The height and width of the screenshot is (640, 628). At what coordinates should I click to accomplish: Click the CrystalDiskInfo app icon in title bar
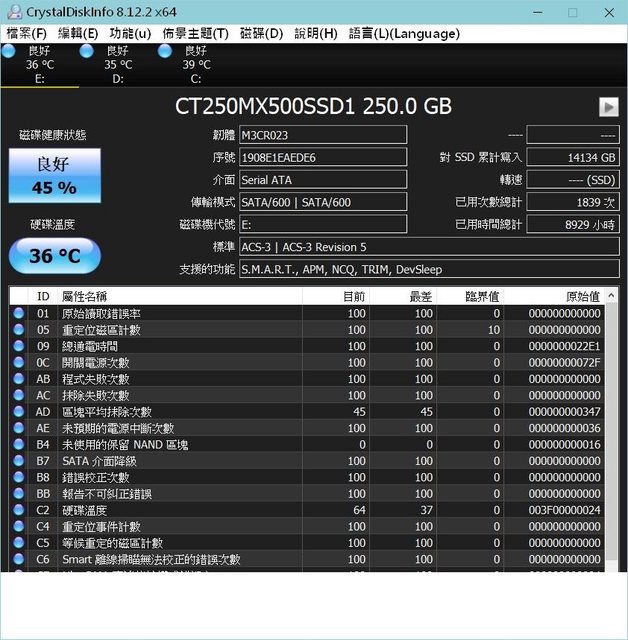coord(13,12)
